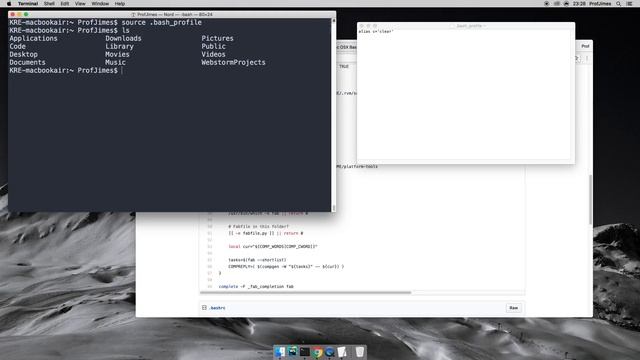Click 'Library' in the terminal listing
This screenshot has width=640, height=360.
pyautogui.click(x=119, y=47)
